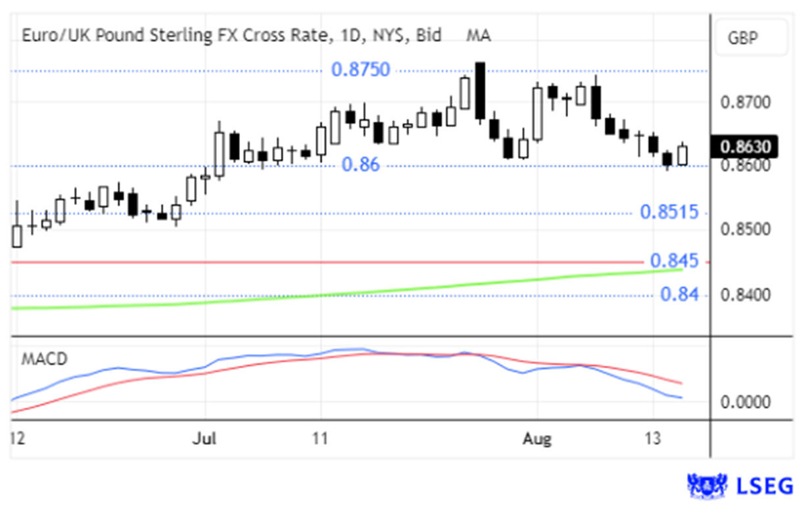The image size is (812, 506).
Task: Click the MACD indicator label
Action: coord(44,359)
